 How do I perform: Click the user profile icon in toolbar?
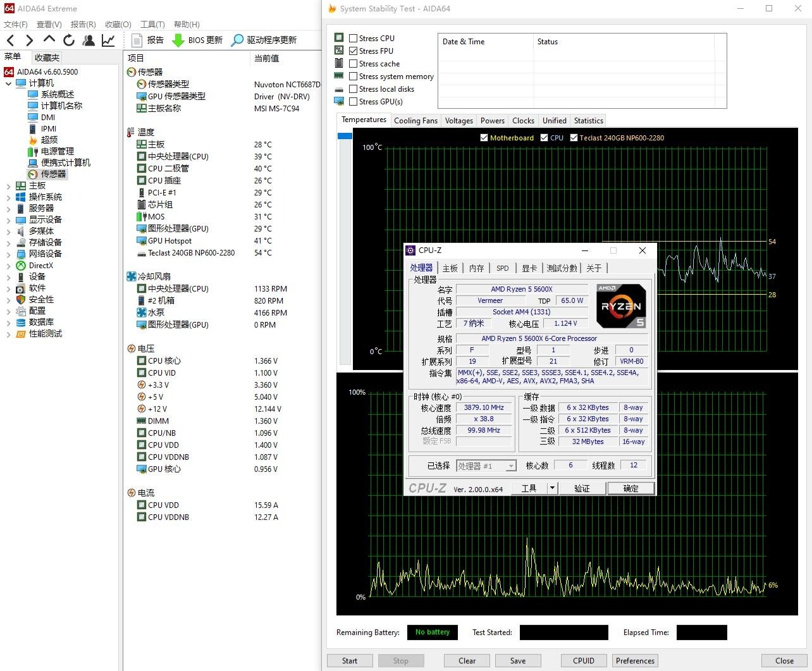pos(89,40)
